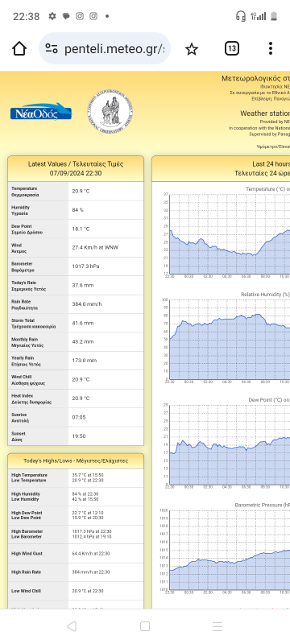Tap the battery status icon
This screenshot has height=644, width=290.
click(274, 16)
